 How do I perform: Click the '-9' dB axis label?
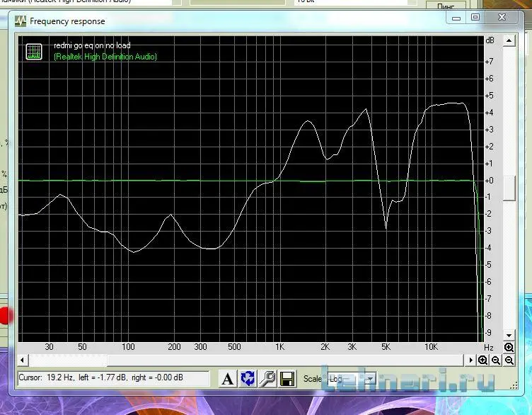click(488, 332)
